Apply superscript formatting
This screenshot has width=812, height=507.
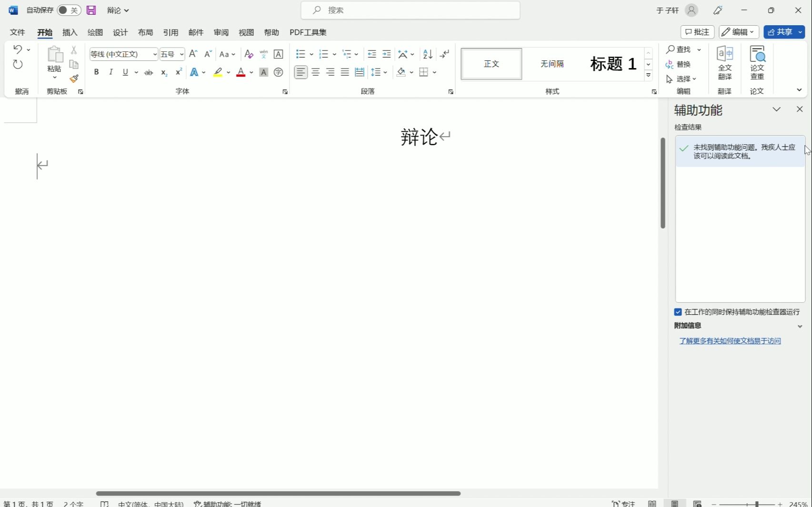click(179, 72)
